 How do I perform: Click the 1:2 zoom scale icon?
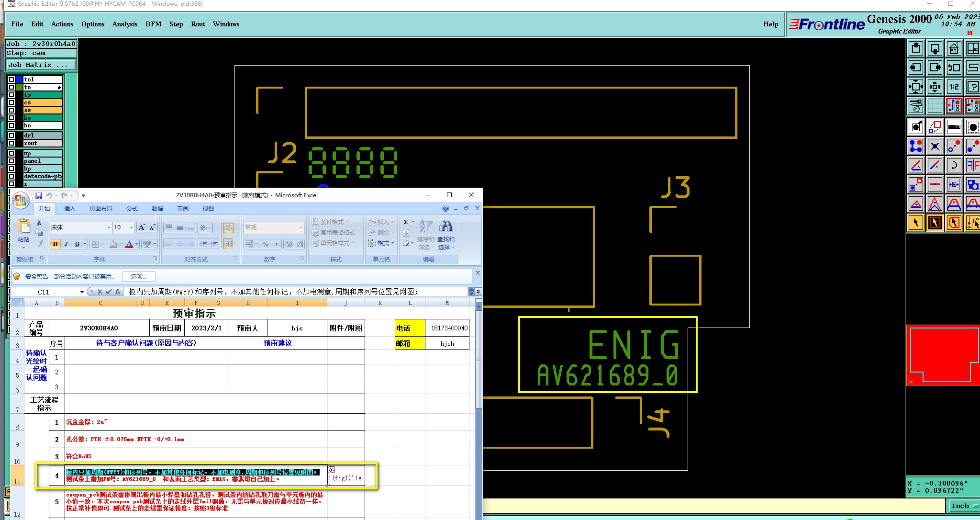coord(954,87)
